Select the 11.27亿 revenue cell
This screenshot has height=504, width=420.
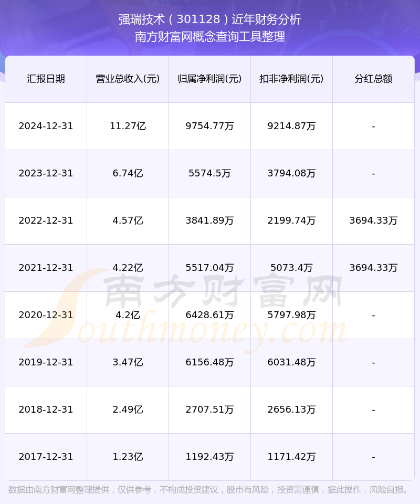point(128,126)
